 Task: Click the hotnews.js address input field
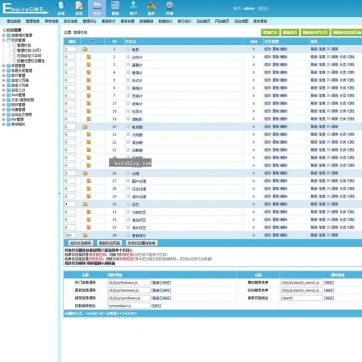(x=129, y=283)
